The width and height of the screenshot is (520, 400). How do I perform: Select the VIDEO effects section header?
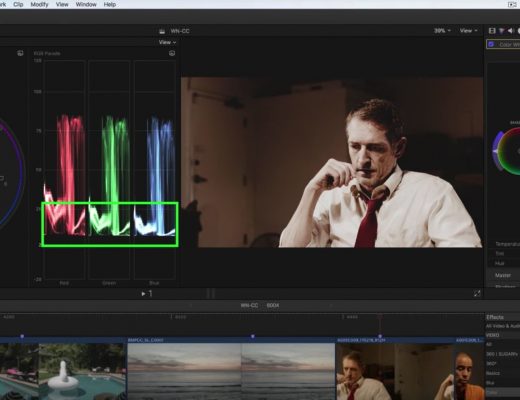pos(492,335)
